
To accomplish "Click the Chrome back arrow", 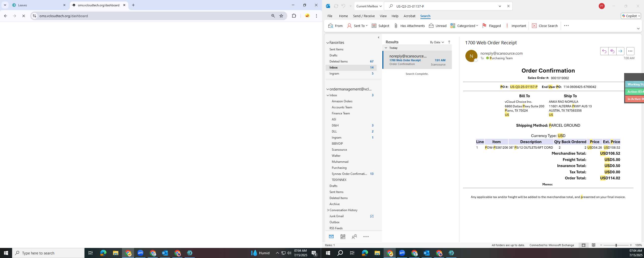I will click(6, 16).
